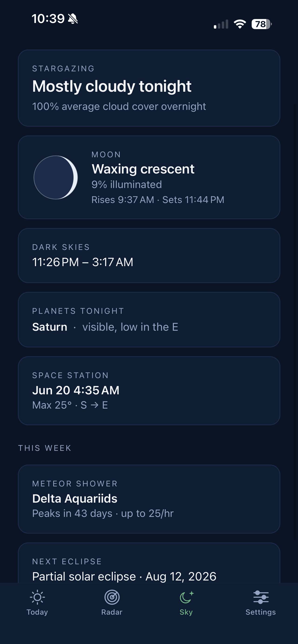Image resolution: width=298 pixels, height=644 pixels.
Task: Tap the Waxing crescent heading
Action: pyautogui.click(x=143, y=169)
